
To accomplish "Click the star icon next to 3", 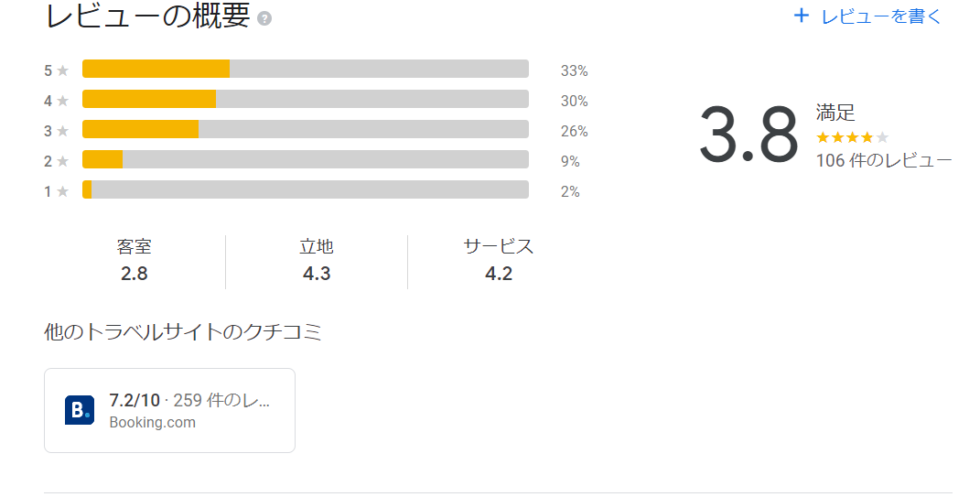I will [x=62, y=131].
